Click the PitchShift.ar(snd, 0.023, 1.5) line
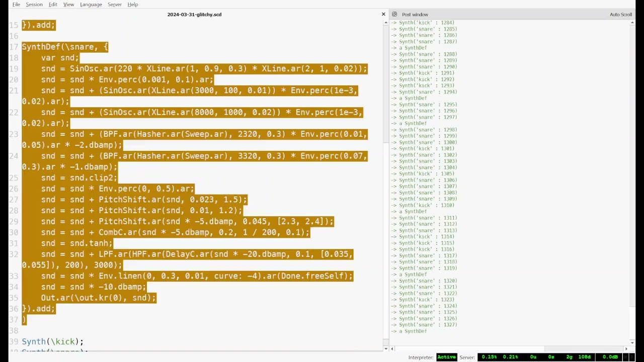 pos(144,200)
